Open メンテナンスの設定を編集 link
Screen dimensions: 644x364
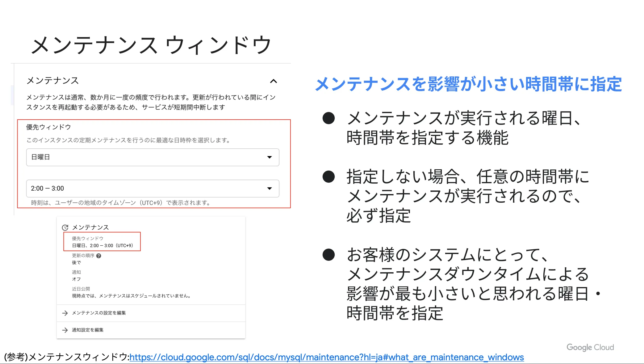tap(99, 313)
